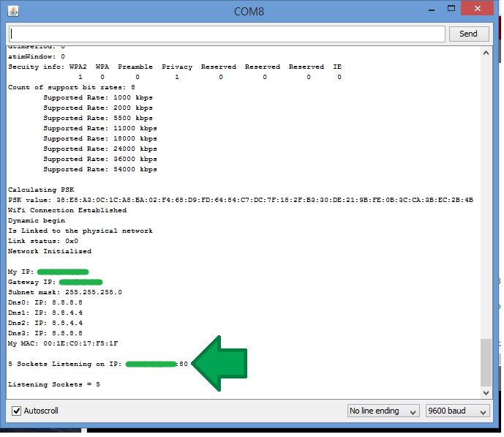Screen dimensions: 504x437
Task: Click 'Is Linked to the physical network'
Action: click(x=80, y=231)
